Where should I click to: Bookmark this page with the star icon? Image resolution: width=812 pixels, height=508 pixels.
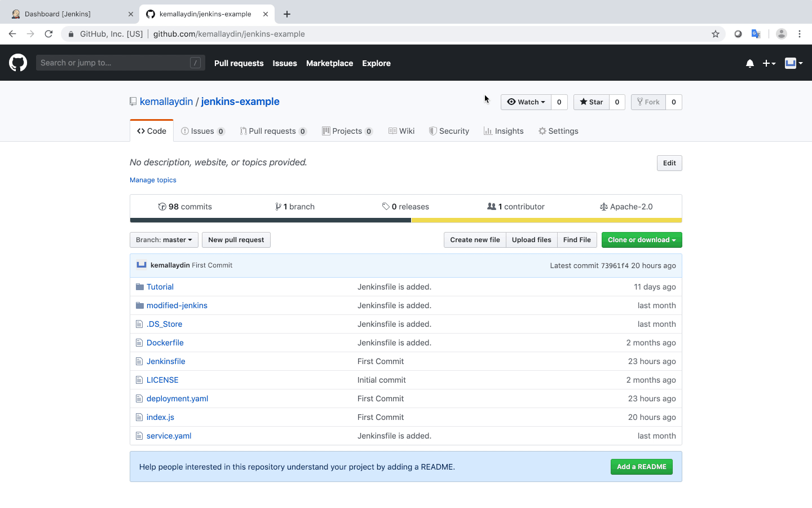(716, 34)
